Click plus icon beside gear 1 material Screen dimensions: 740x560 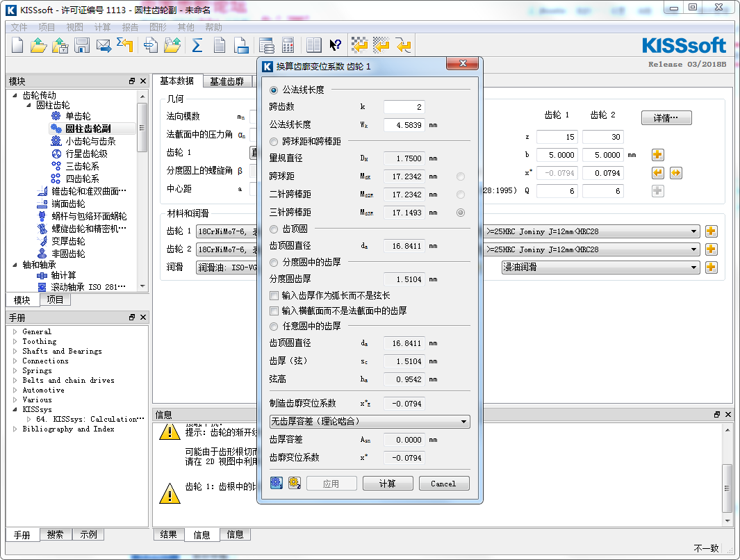pos(712,231)
